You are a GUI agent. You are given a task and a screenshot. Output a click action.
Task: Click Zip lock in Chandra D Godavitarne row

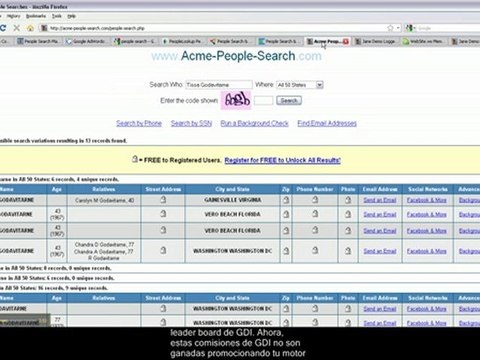(x=286, y=251)
